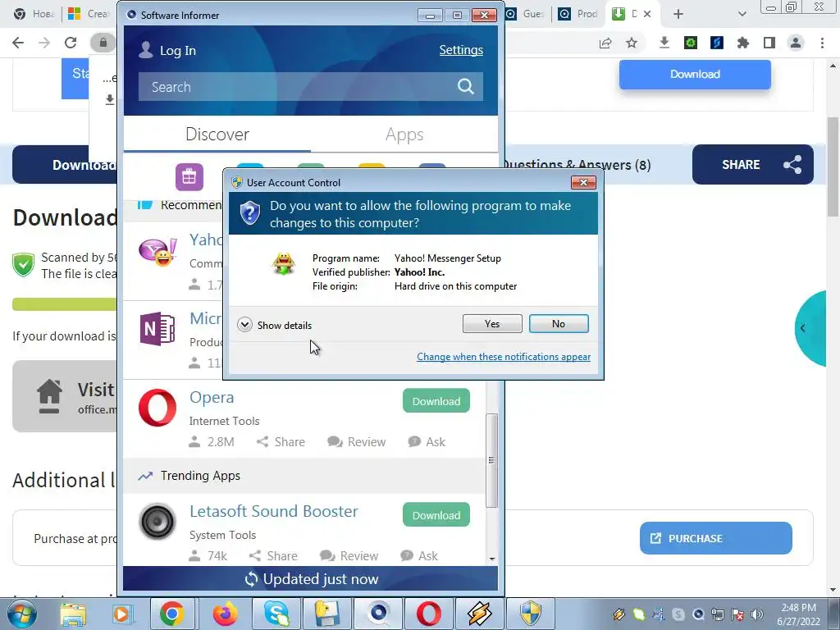This screenshot has width=840, height=630.
Task: Expand Show details in the UAC dialog
Action: pyautogui.click(x=274, y=325)
